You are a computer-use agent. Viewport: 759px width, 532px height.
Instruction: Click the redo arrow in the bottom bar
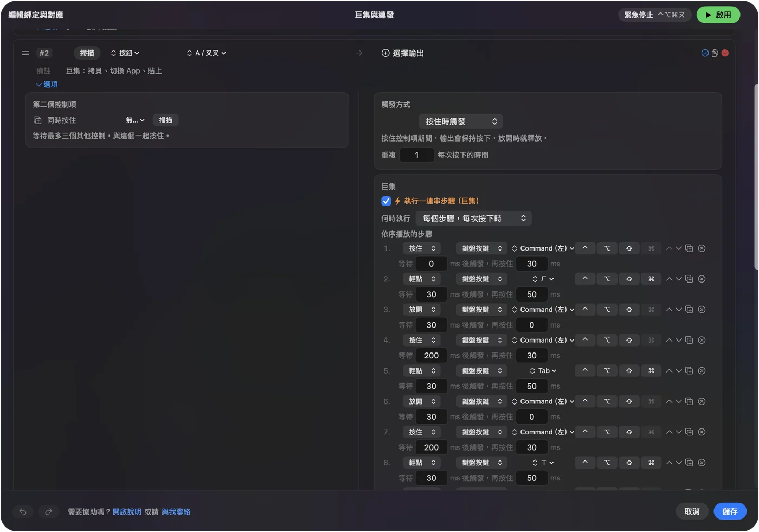click(48, 511)
